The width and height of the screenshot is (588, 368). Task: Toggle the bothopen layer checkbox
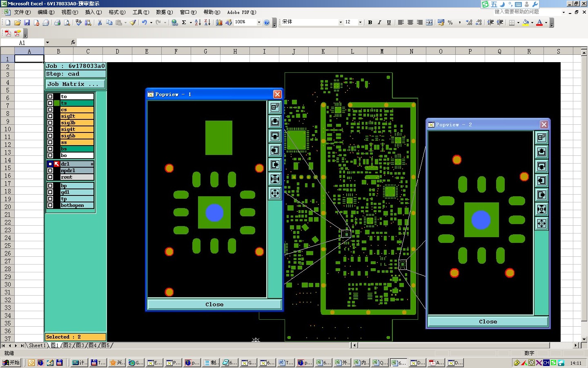(x=50, y=205)
